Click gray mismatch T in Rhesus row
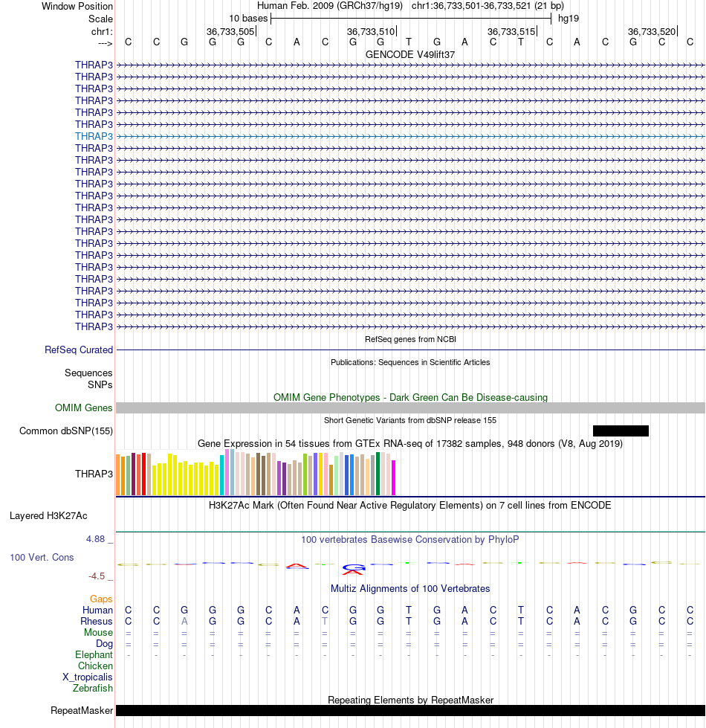This screenshot has height=728, width=706. point(326,621)
